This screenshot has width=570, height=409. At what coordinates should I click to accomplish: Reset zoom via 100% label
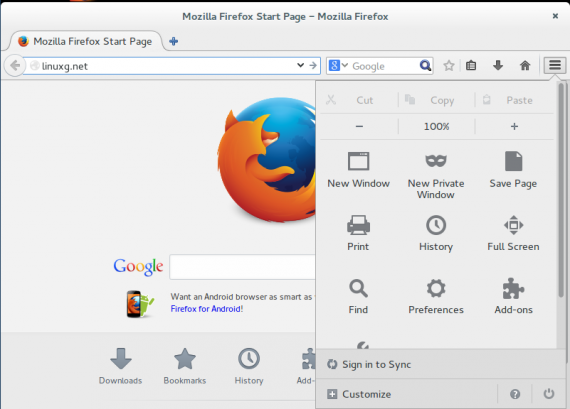pos(436,127)
